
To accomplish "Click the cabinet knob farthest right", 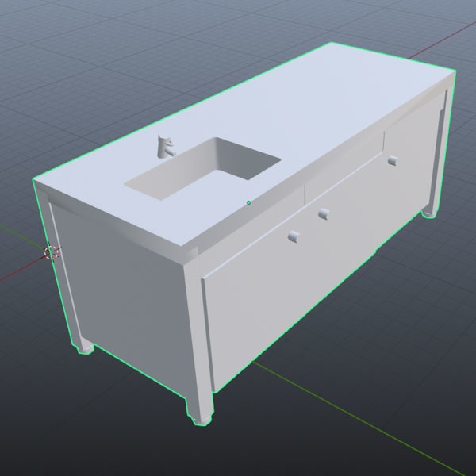I will (393, 160).
